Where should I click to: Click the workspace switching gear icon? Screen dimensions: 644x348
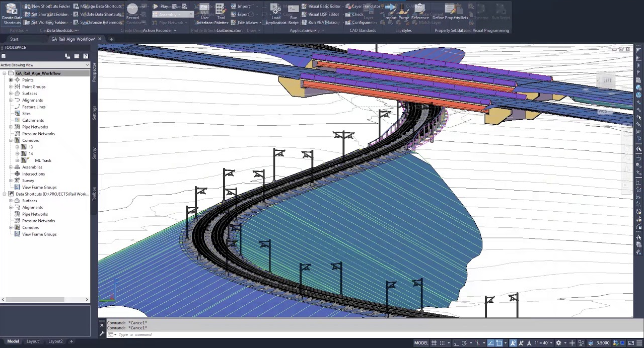[x=558, y=343]
